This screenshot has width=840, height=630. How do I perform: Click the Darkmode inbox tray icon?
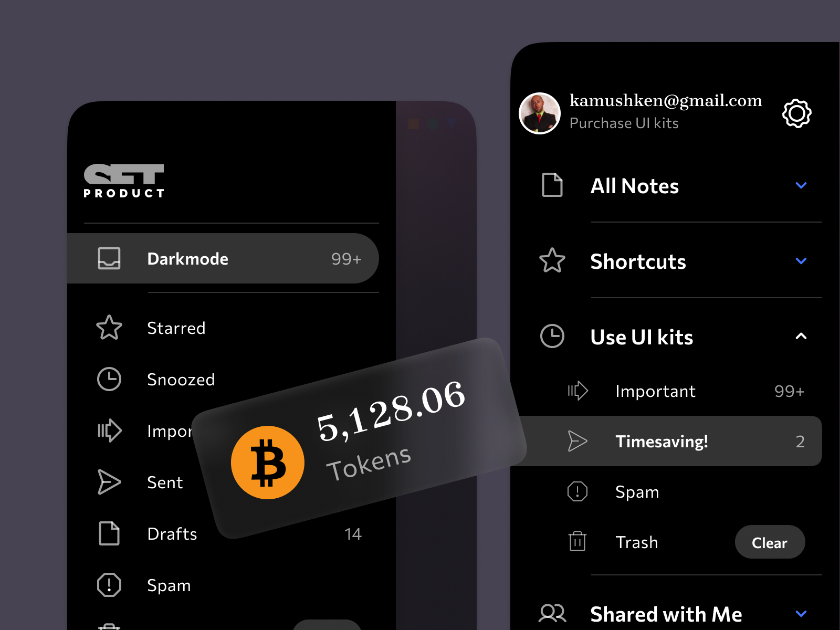[x=109, y=258]
